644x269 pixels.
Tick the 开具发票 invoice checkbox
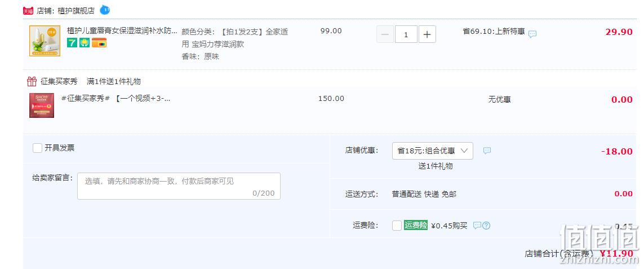37,148
